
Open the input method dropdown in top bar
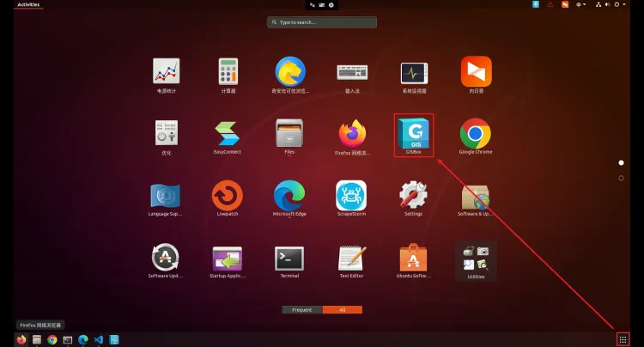582,5
